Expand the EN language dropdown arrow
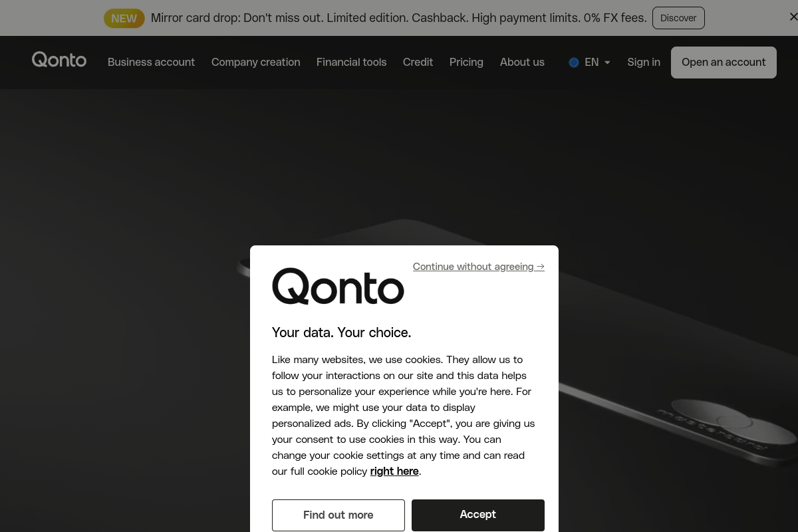Viewport: 798px width, 532px height. (607, 63)
